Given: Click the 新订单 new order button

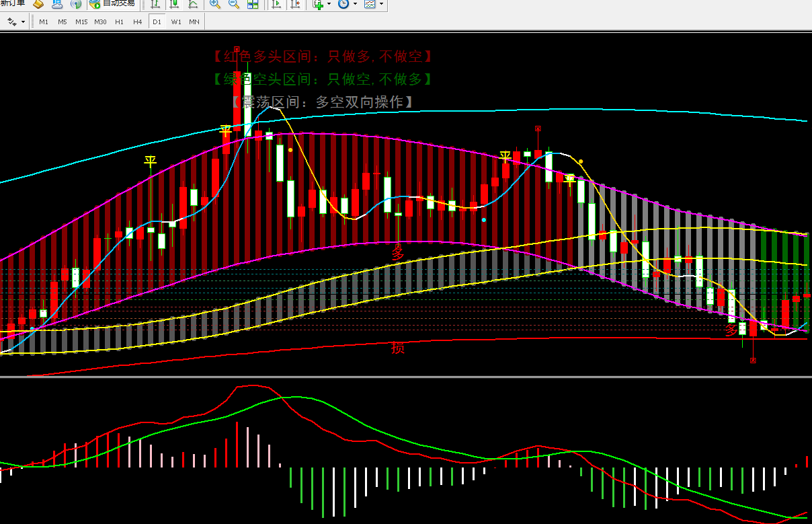Looking at the screenshot, I should click(13, 4).
